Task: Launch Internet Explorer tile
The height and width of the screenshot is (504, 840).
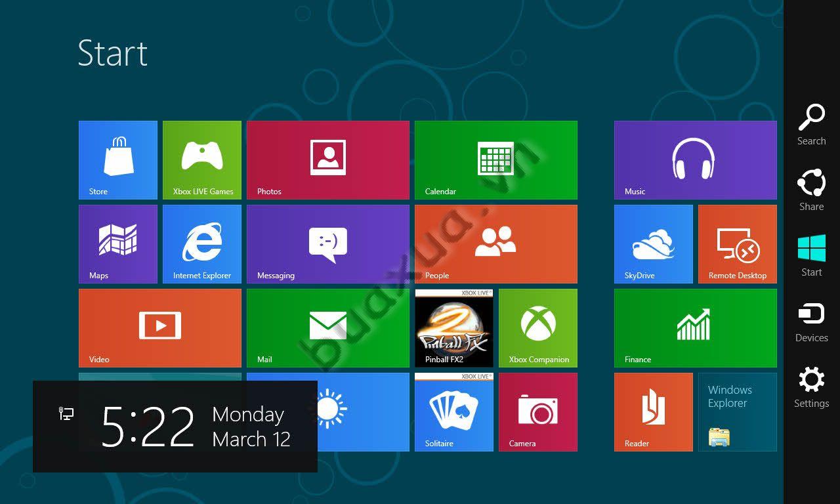Action: (202, 244)
